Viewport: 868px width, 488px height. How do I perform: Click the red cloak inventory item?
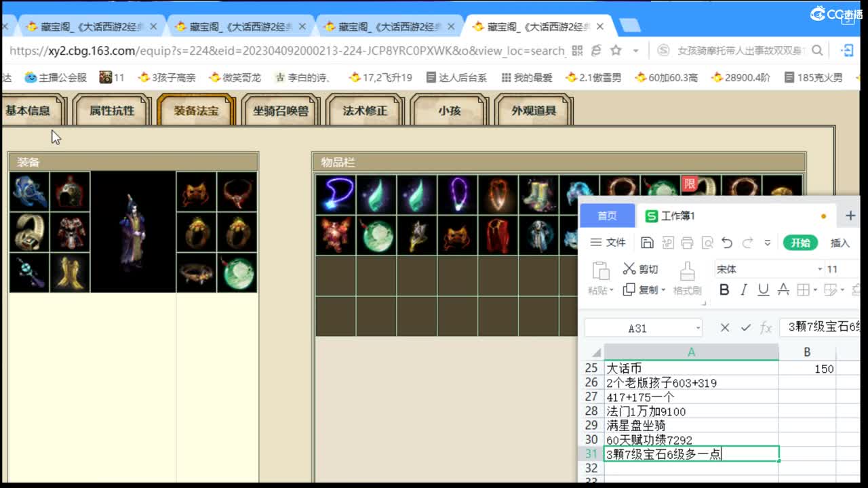(x=498, y=236)
